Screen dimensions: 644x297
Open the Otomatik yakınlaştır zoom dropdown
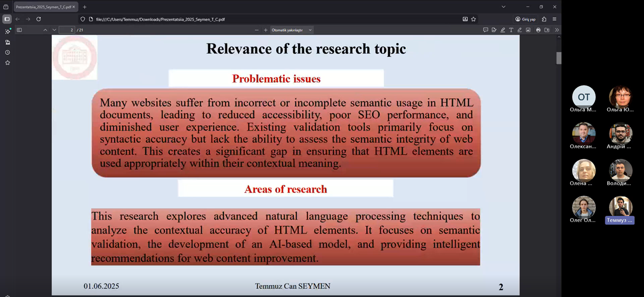pyautogui.click(x=292, y=30)
